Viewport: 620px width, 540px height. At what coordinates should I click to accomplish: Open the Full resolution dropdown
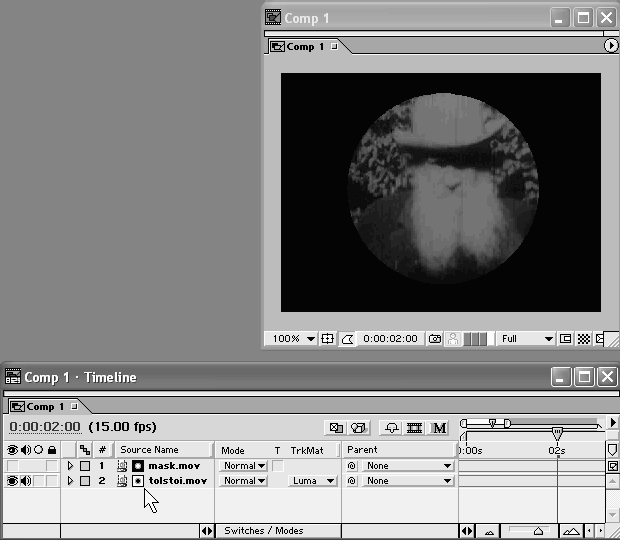527,339
